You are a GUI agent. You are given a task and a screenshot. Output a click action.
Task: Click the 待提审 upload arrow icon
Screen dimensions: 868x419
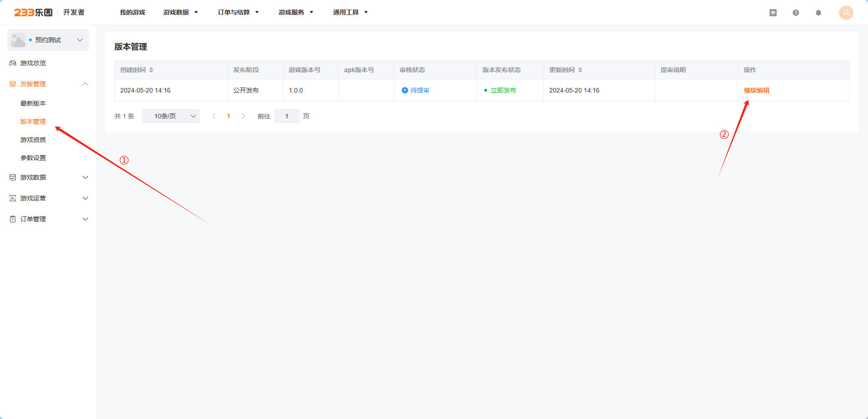point(405,90)
